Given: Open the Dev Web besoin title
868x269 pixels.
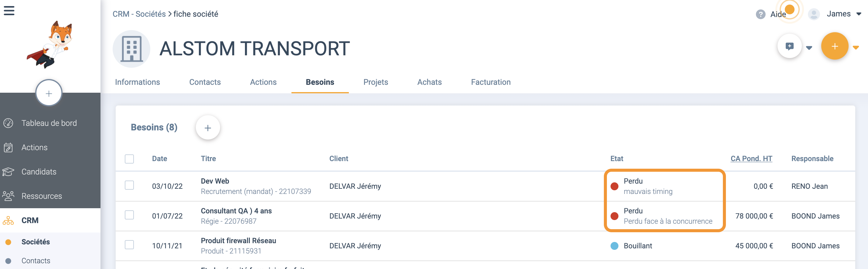Looking at the screenshot, I should tap(215, 181).
